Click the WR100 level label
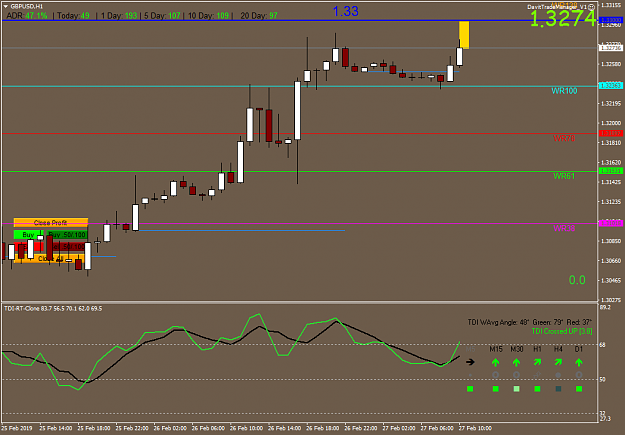The height and width of the screenshot is (435, 625). pos(564,91)
